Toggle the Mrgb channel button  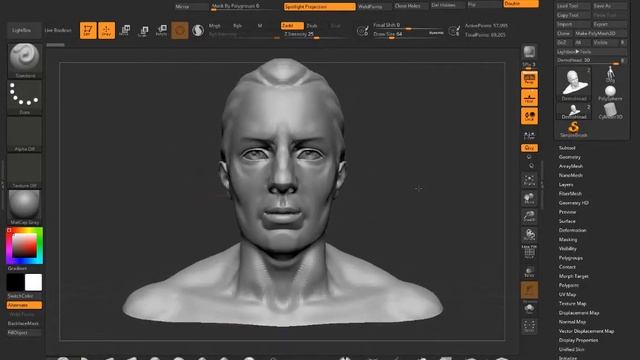click(x=215, y=26)
